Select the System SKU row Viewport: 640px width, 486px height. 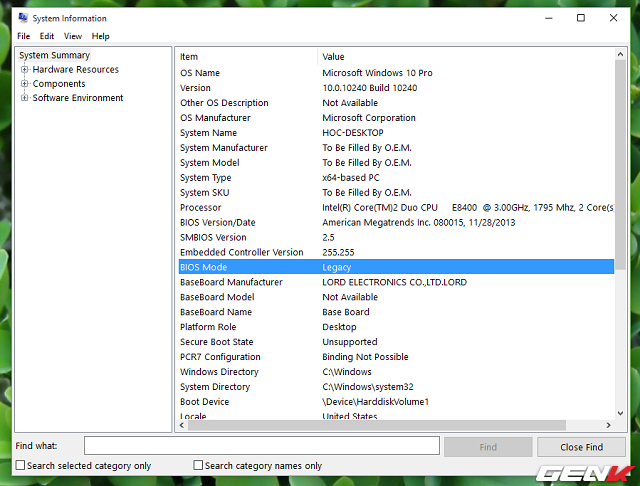396,193
